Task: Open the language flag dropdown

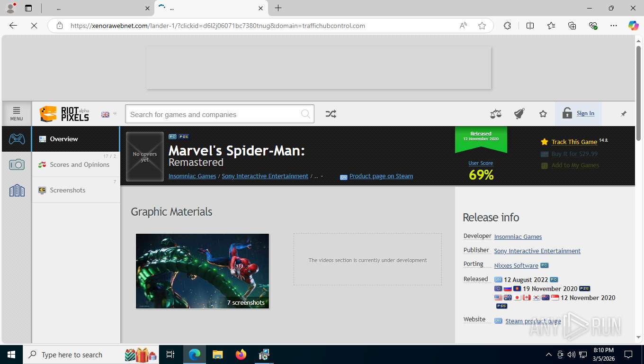Action: [x=109, y=114]
